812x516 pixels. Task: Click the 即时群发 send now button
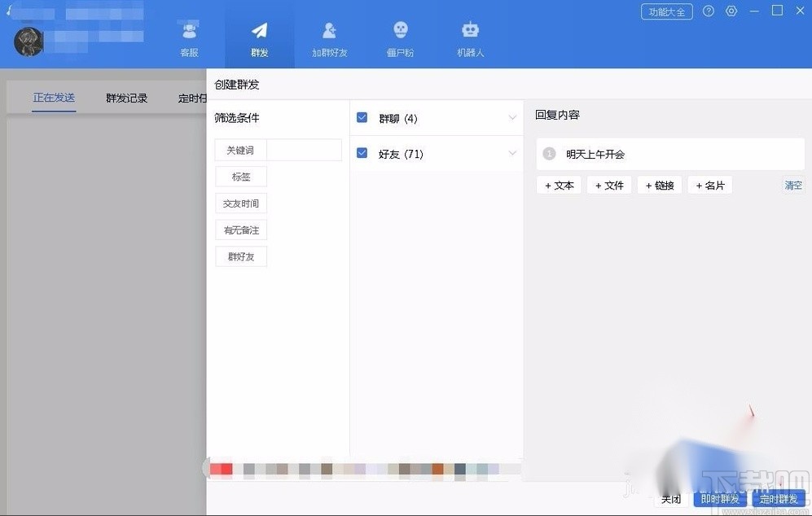coord(721,498)
